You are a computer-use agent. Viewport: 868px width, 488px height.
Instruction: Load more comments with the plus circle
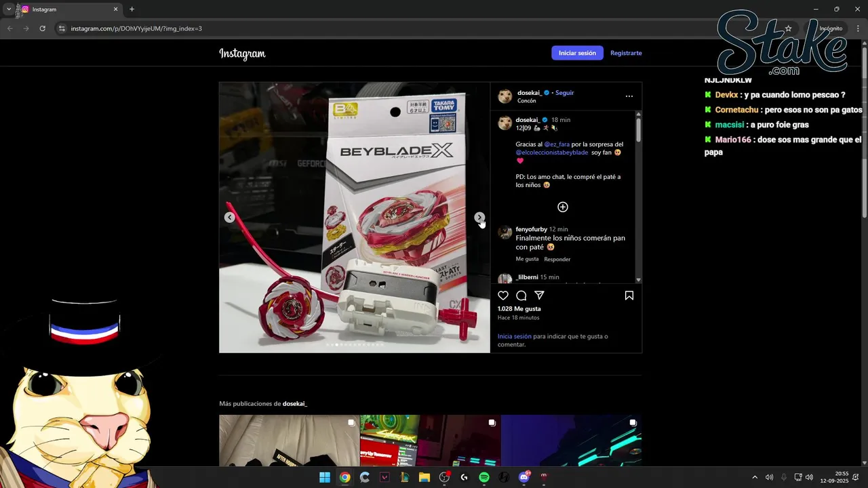pos(563,207)
